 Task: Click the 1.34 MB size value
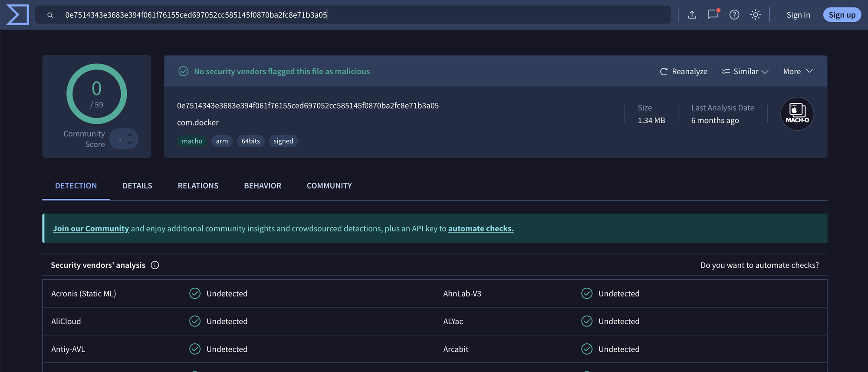pos(651,120)
